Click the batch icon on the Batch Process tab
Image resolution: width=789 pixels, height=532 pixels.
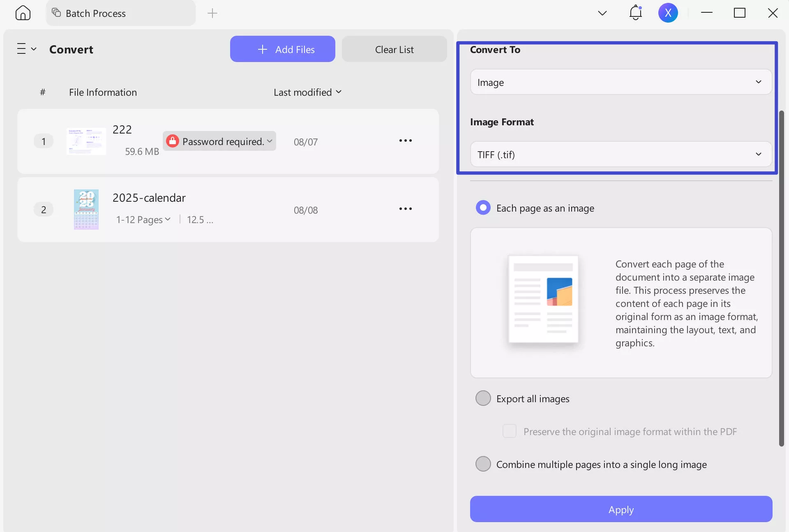click(x=56, y=13)
